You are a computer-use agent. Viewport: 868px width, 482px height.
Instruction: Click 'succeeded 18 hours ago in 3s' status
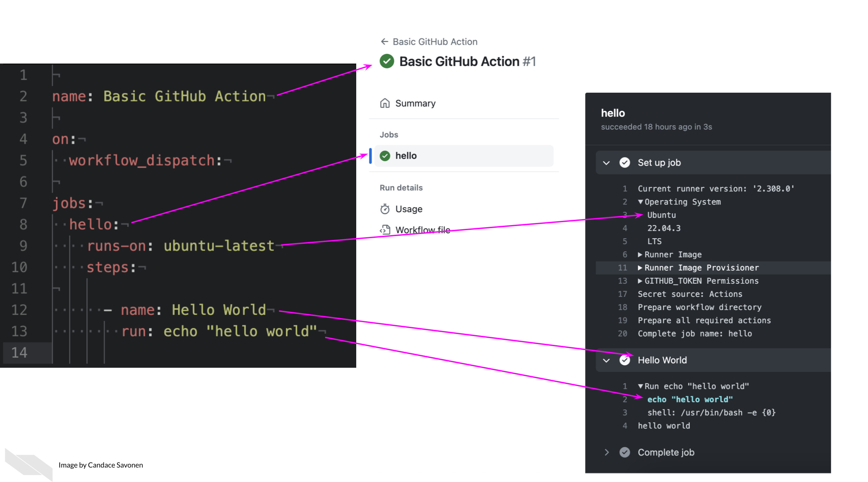656,127
